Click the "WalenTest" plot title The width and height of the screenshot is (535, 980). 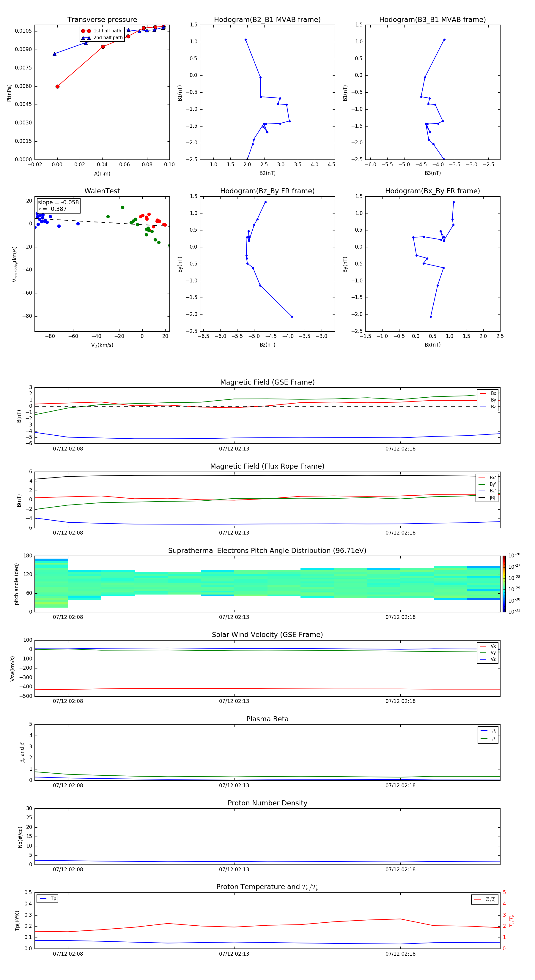click(x=102, y=191)
